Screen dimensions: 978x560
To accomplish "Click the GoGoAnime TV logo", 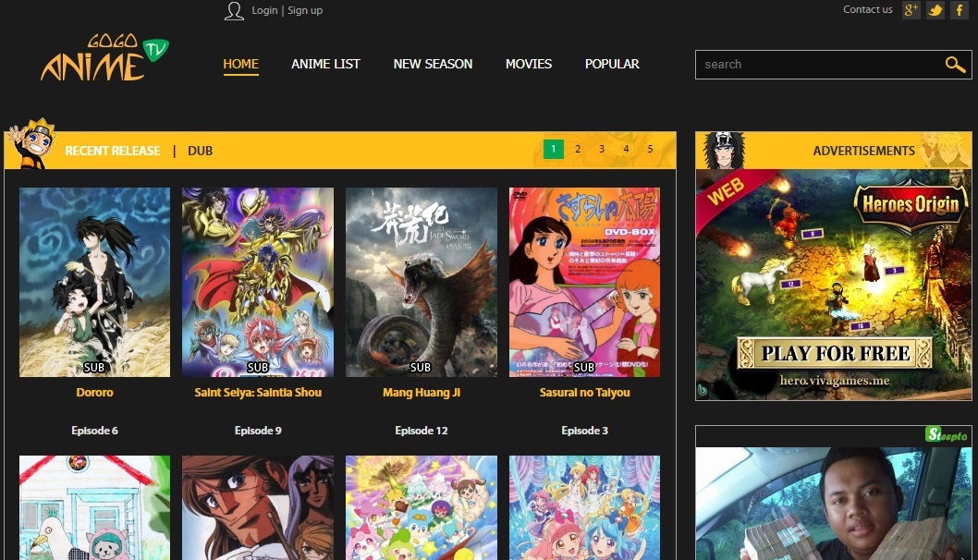I will 104,58.
